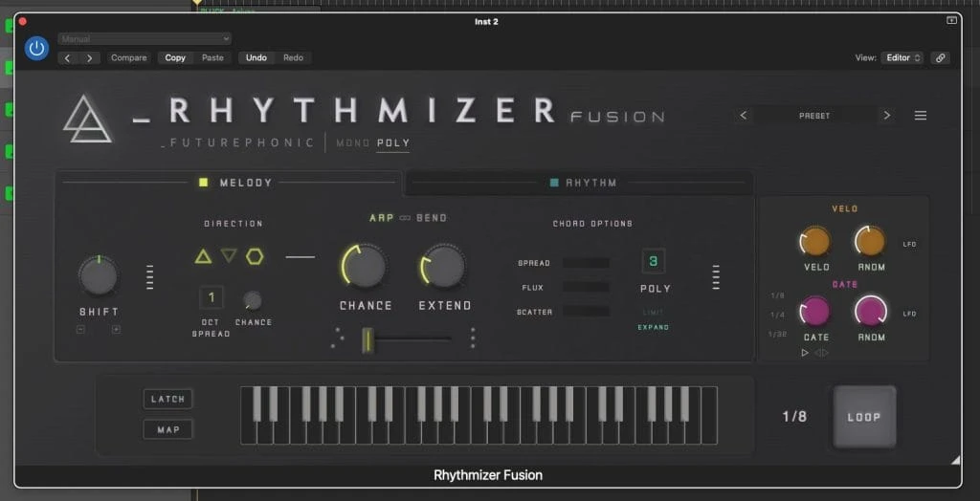Click the Copy button
980x501 pixels.
pyautogui.click(x=175, y=57)
